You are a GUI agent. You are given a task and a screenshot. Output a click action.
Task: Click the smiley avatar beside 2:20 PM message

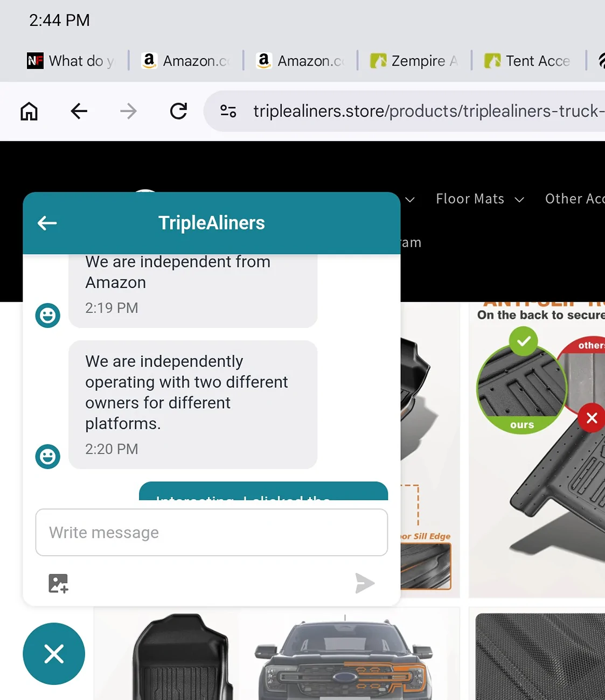click(47, 457)
